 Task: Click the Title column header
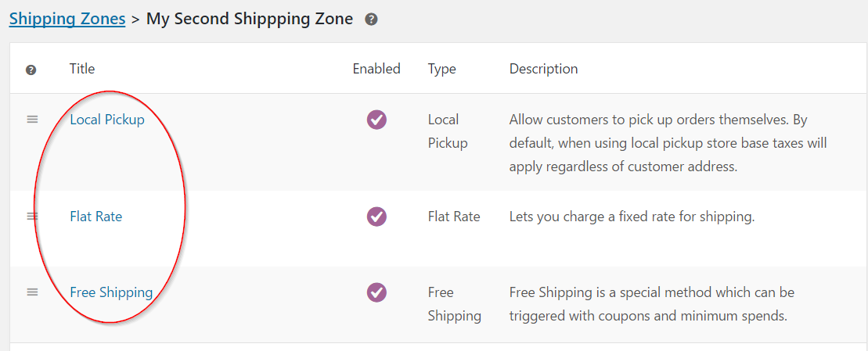click(x=82, y=69)
